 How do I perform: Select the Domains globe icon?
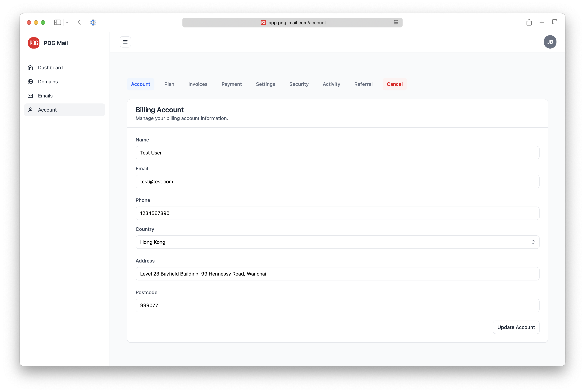click(x=30, y=81)
